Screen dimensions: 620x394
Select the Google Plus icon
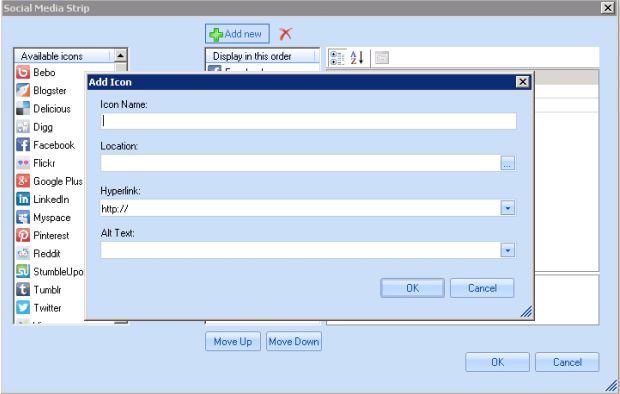tap(23, 181)
